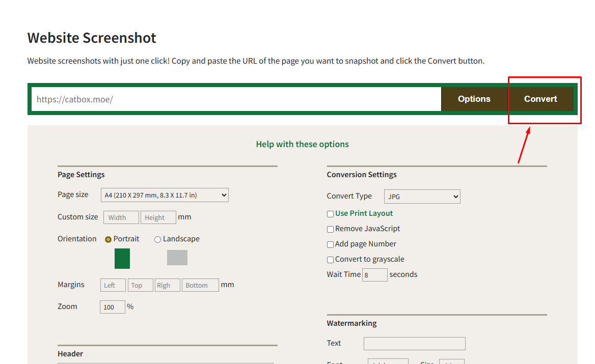
Task: Click the custom size Height field
Action: (158, 217)
